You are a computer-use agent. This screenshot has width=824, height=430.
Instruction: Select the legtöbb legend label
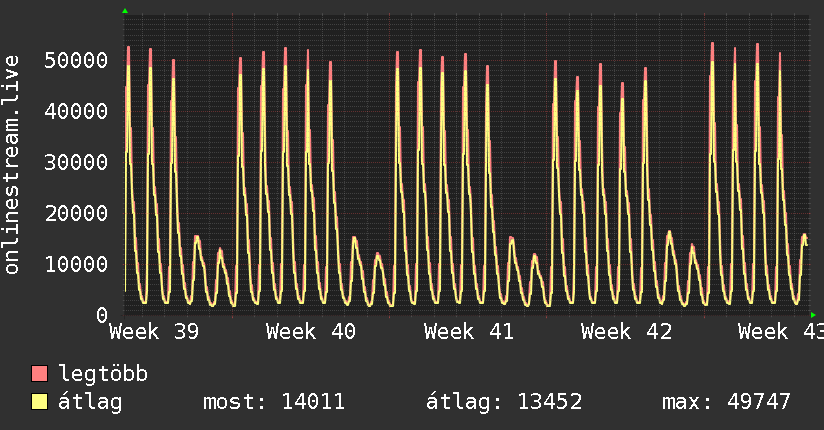pyautogui.click(x=103, y=374)
